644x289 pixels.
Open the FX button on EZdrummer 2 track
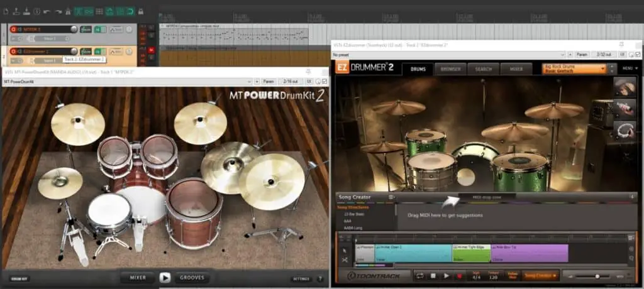pos(97,52)
